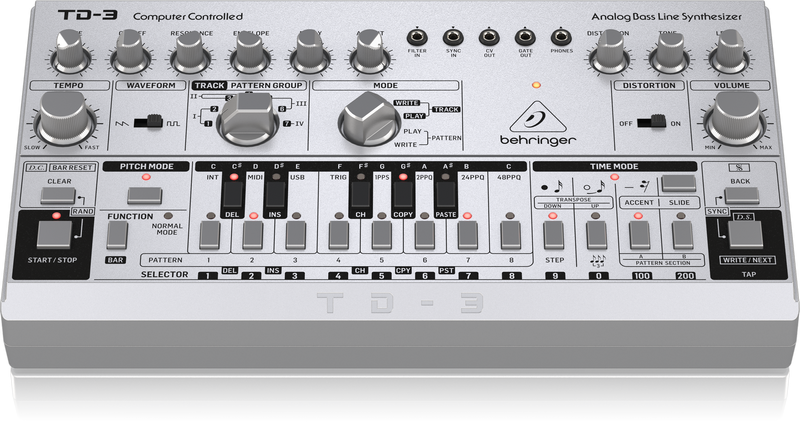Select pattern 8 high C key button
This screenshot has height=422, width=800.
pos(511,235)
